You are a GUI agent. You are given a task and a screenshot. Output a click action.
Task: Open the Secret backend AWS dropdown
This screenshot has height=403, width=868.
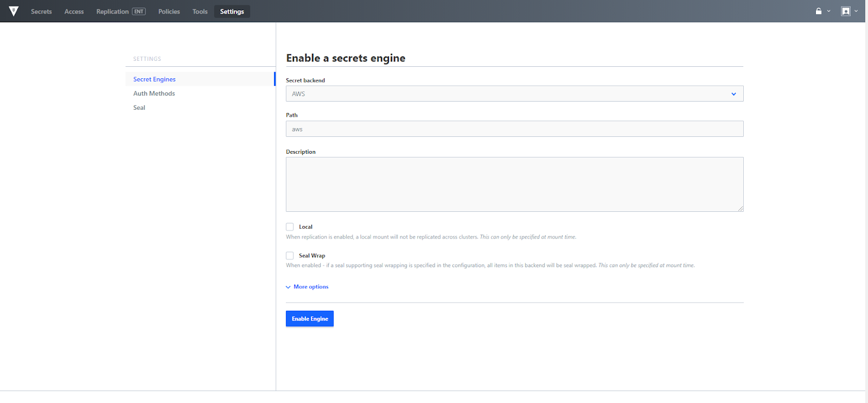pyautogui.click(x=514, y=94)
